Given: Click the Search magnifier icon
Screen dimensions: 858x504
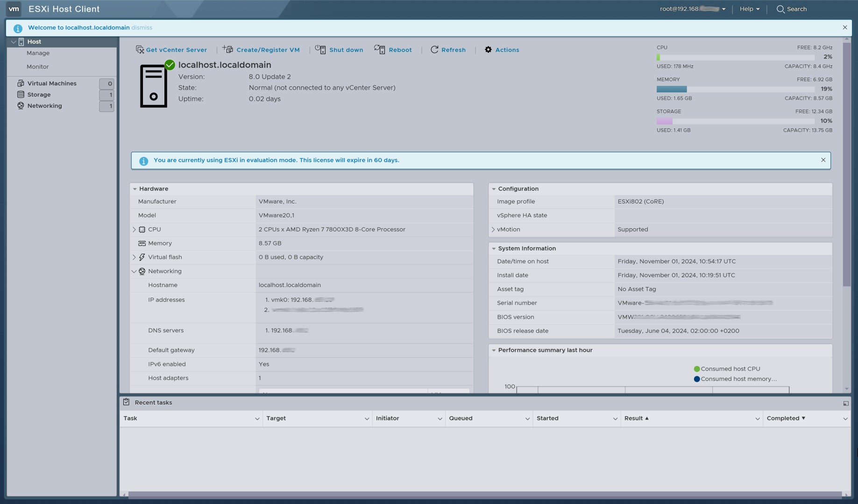Looking at the screenshot, I should pyautogui.click(x=780, y=9).
